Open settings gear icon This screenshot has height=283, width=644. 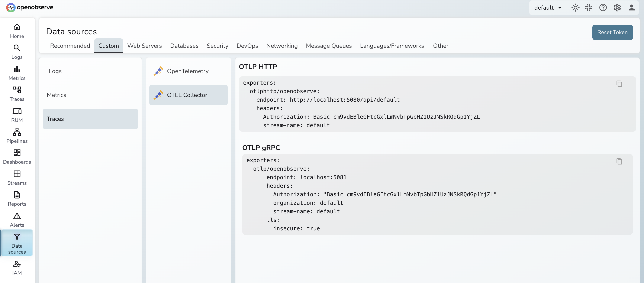617,8
